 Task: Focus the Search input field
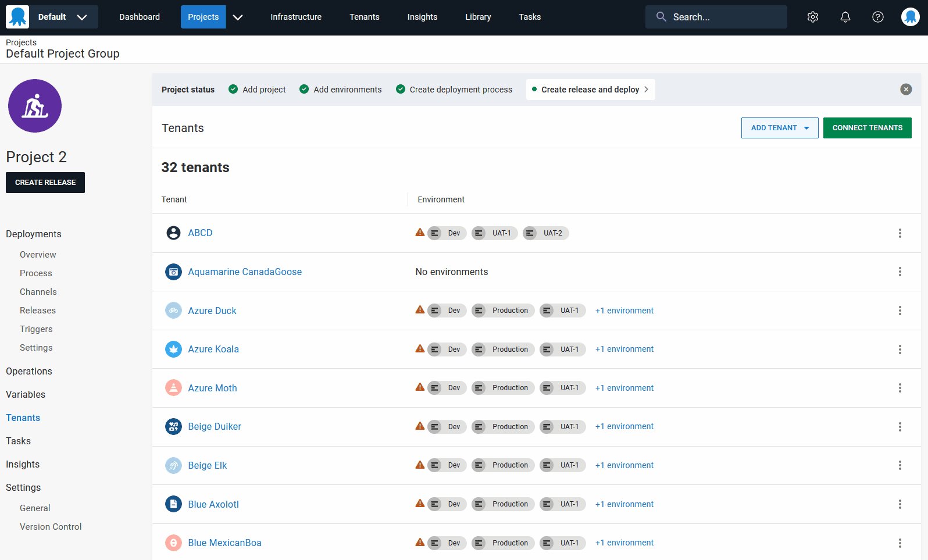[x=716, y=17]
